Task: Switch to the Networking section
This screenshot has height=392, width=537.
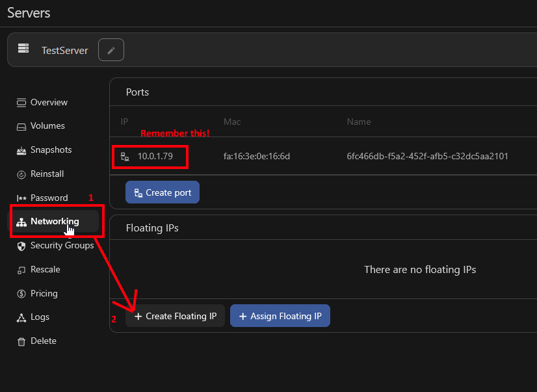Action: tap(56, 221)
